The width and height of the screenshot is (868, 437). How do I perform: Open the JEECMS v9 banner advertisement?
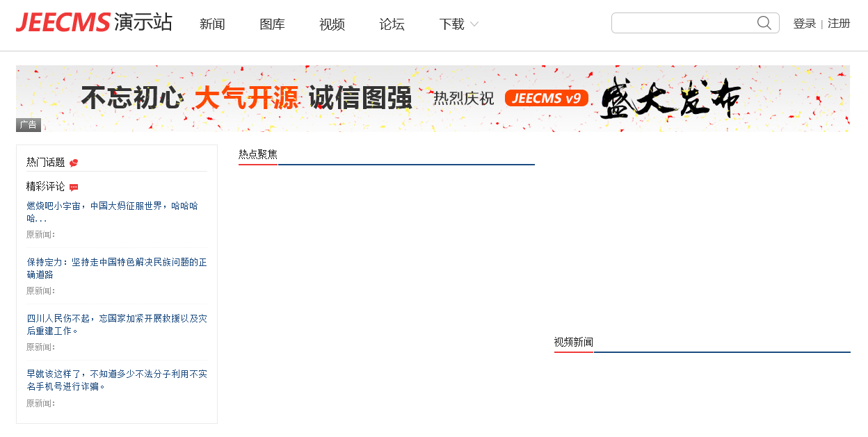point(433,98)
